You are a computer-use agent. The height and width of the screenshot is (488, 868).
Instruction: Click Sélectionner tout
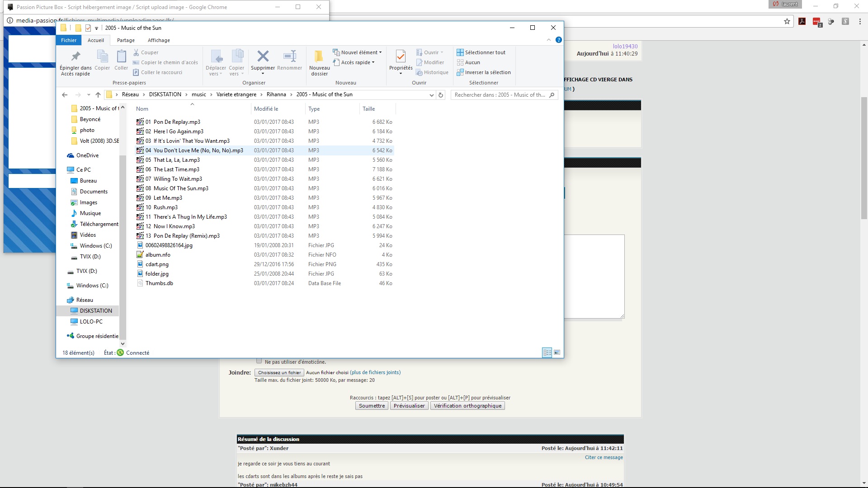point(481,52)
